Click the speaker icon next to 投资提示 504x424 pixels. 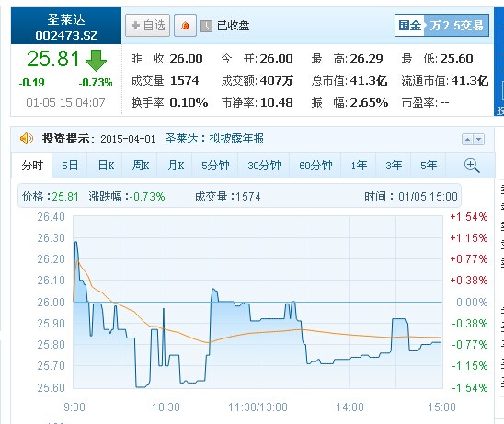(27, 139)
